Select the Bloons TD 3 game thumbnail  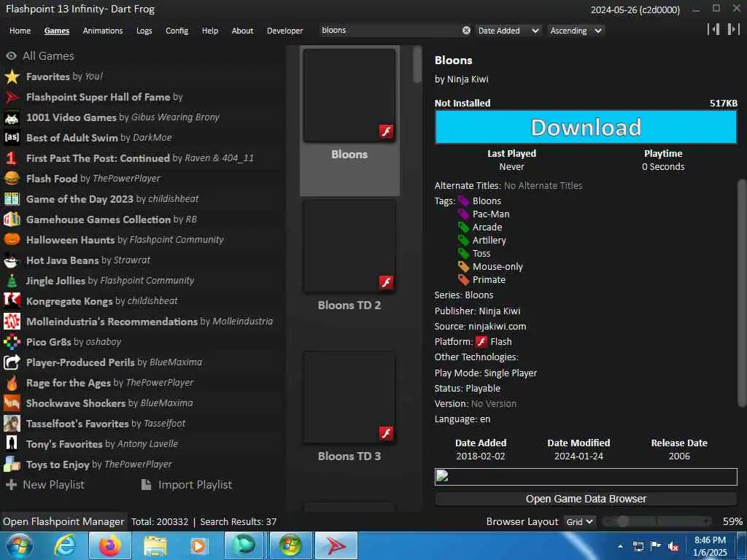pos(349,397)
